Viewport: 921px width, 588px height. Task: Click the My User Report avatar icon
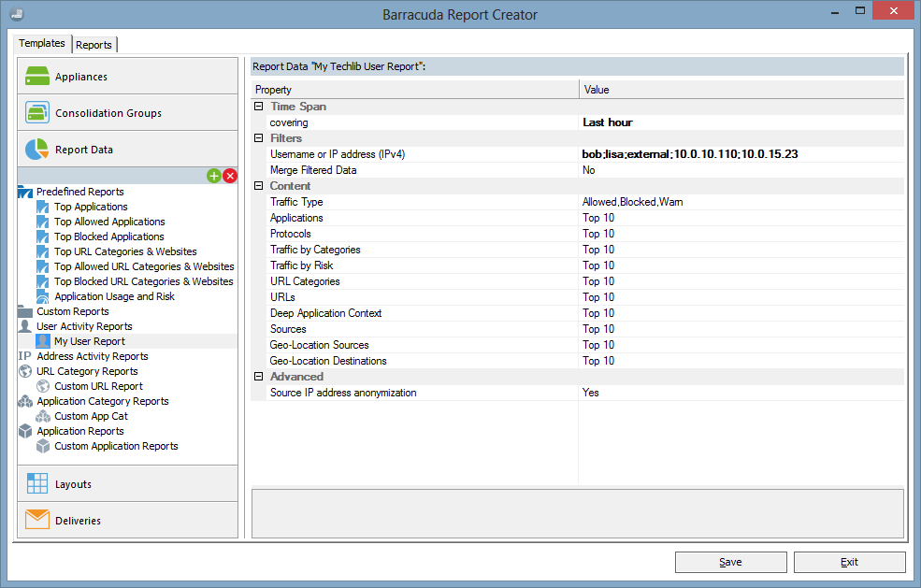(43, 341)
